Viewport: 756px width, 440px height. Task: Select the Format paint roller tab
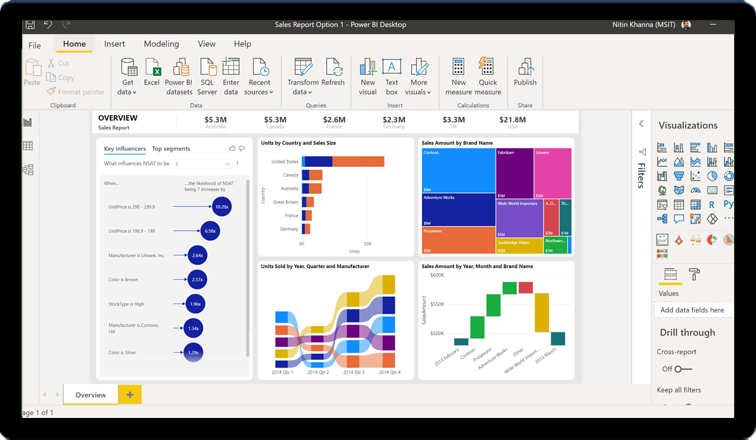click(695, 274)
